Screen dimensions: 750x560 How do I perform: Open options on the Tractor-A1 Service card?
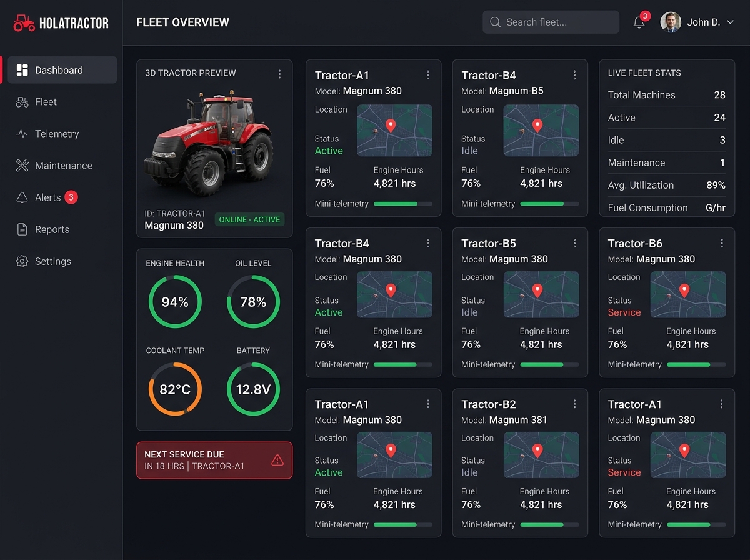721,404
